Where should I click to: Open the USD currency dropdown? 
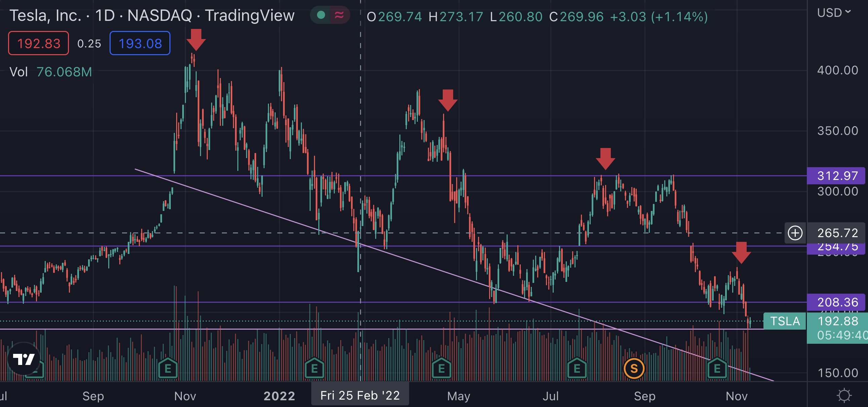833,13
